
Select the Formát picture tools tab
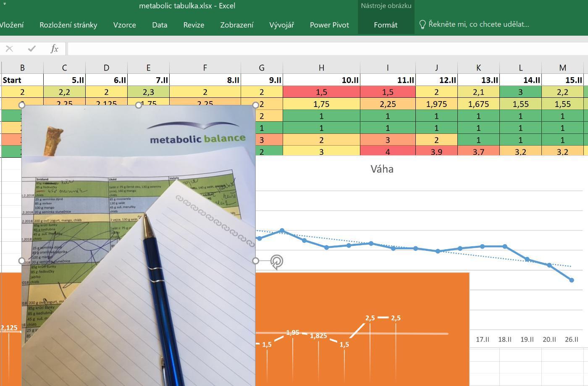point(385,25)
